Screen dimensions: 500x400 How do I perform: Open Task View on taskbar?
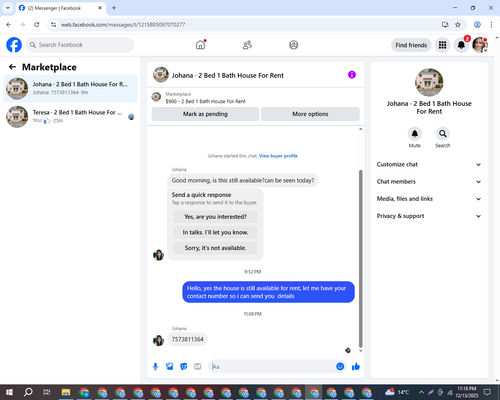click(x=47, y=392)
